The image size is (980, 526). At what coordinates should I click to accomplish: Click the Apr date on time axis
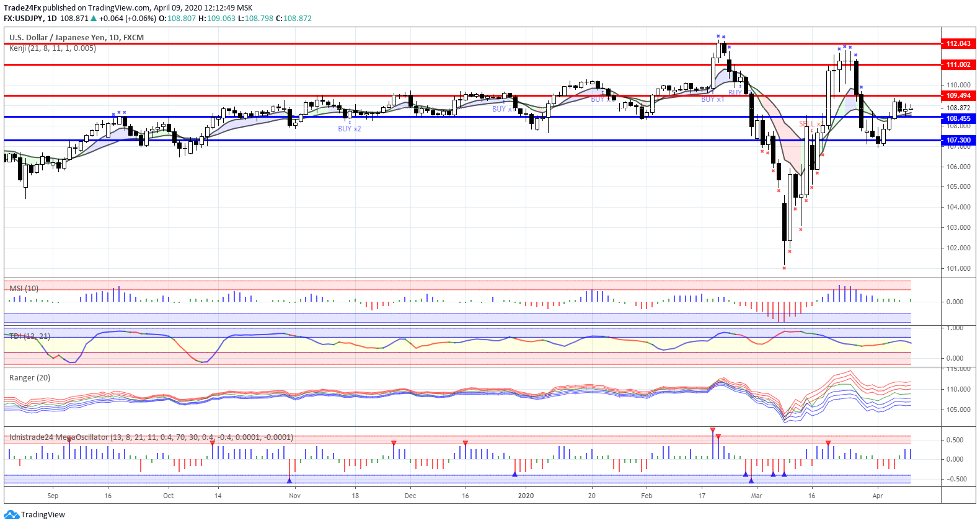click(877, 496)
